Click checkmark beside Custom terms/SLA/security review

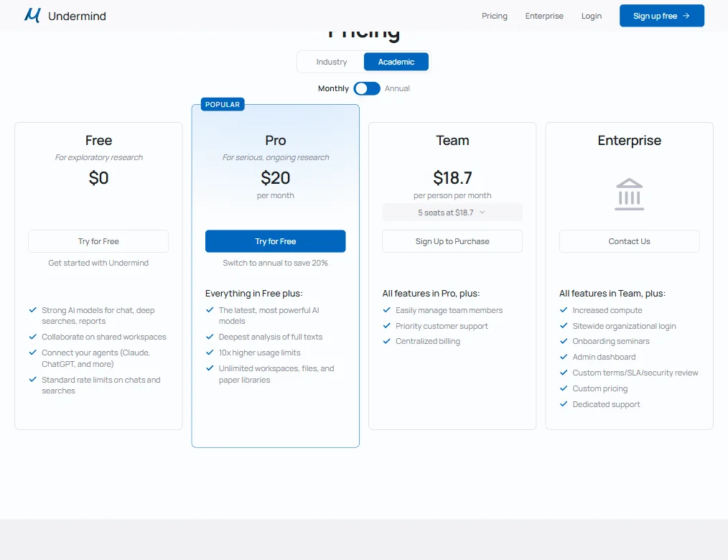(x=564, y=373)
